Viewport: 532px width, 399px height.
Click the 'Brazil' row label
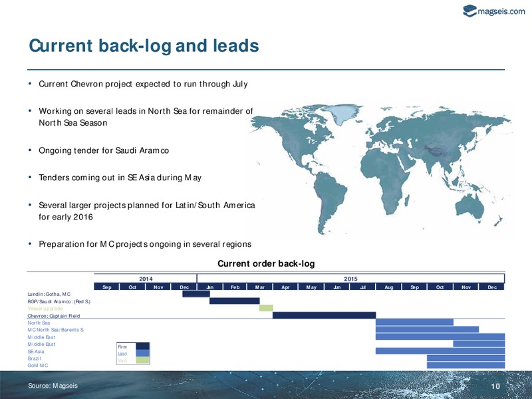click(35, 358)
